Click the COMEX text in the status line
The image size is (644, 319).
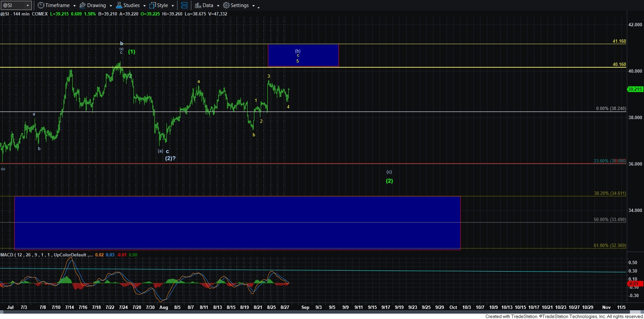40,14
